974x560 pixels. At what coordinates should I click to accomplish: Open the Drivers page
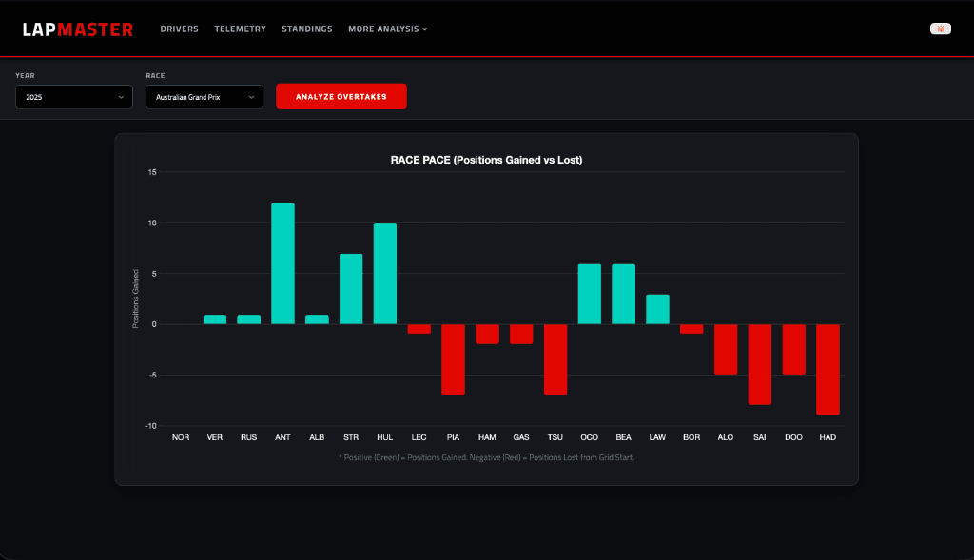coord(179,29)
